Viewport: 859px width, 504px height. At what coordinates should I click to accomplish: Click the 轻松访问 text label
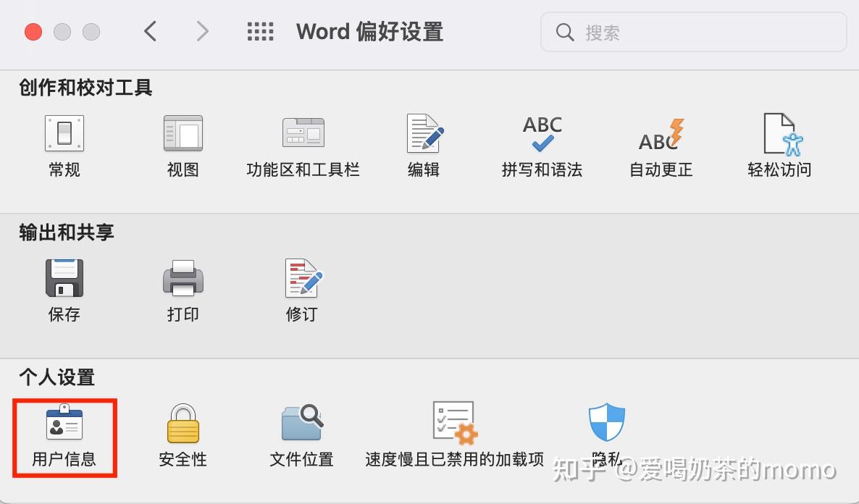click(x=779, y=170)
